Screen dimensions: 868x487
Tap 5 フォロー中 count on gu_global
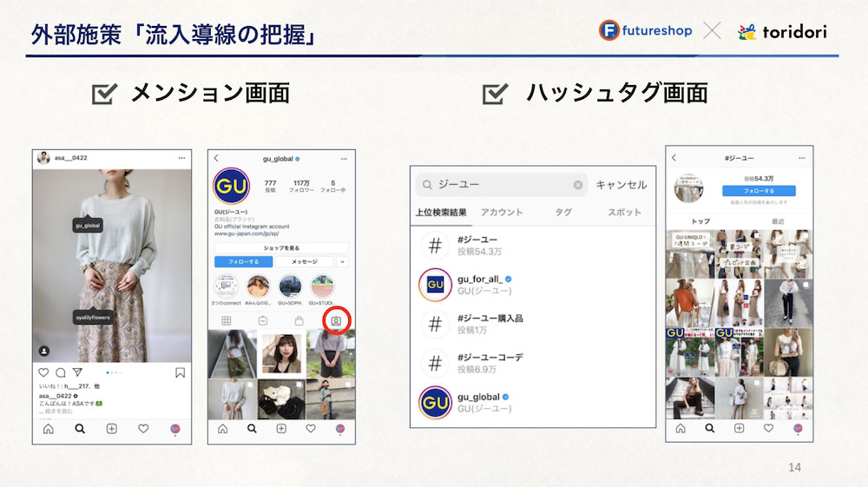tap(332, 186)
